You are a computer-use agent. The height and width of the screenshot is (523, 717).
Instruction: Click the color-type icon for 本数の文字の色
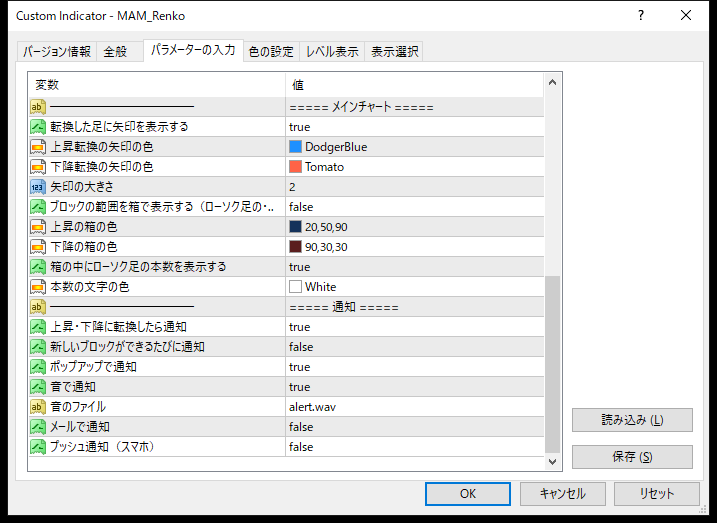pyautogui.click(x=38, y=287)
